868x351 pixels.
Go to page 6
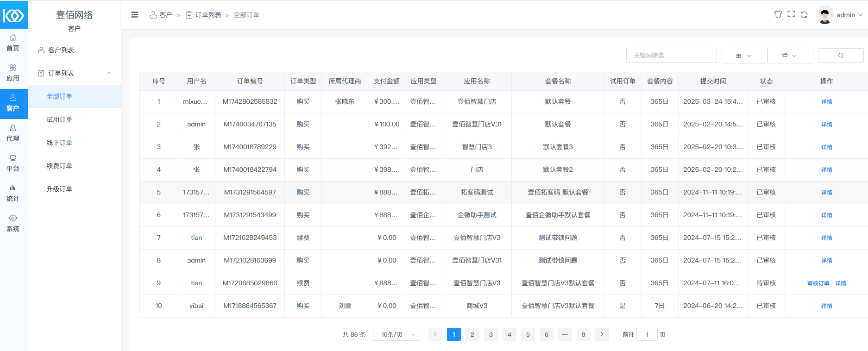coord(547,334)
